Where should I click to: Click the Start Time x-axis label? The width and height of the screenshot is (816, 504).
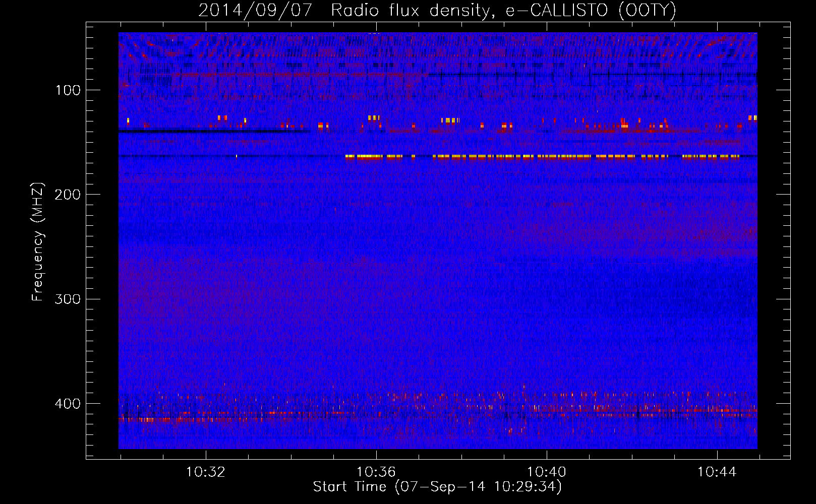tap(437, 487)
